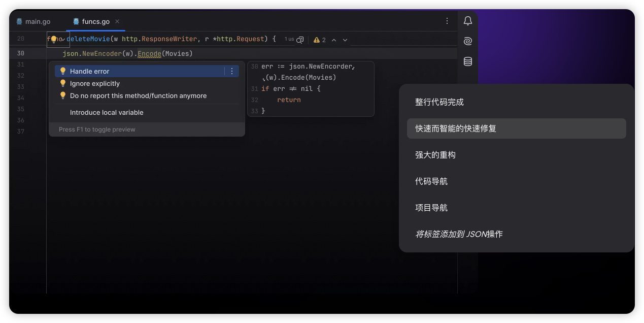Open the Notifications bell panel

[467, 21]
